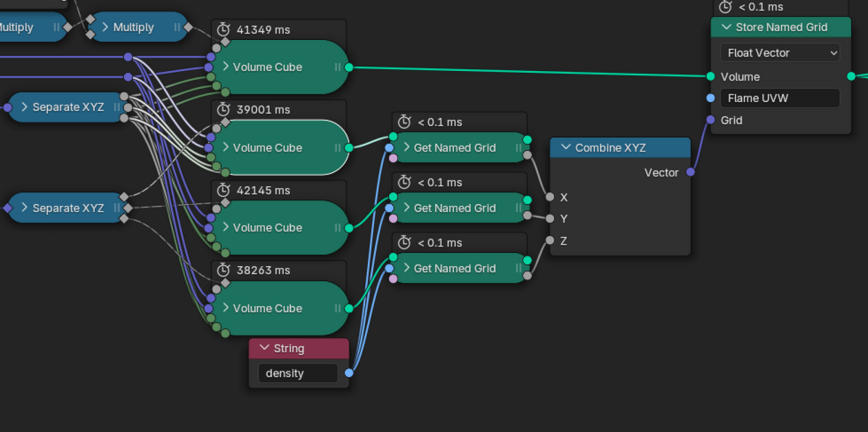Click grip handle on Get Named Grid wired to Z
This screenshot has height=432, width=868.
click(x=519, y=268)
